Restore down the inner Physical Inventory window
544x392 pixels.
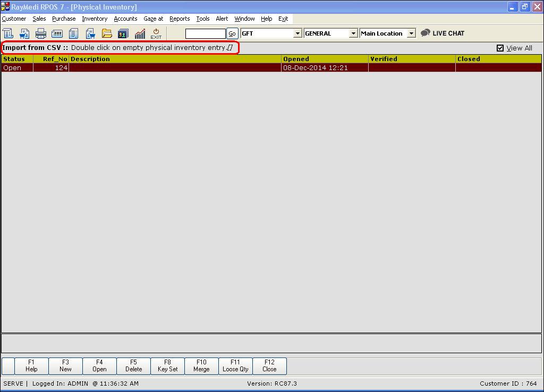tap(524, 6)
